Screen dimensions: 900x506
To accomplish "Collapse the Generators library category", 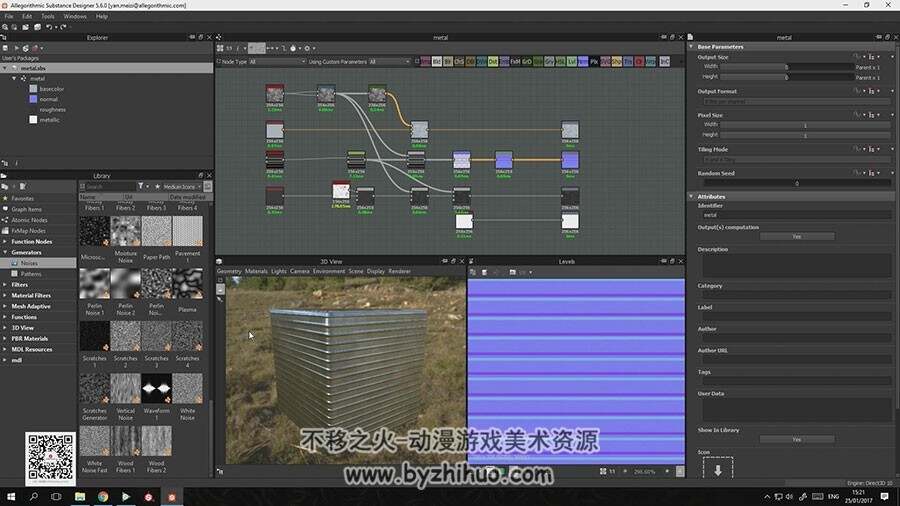I will click(5, 252).
